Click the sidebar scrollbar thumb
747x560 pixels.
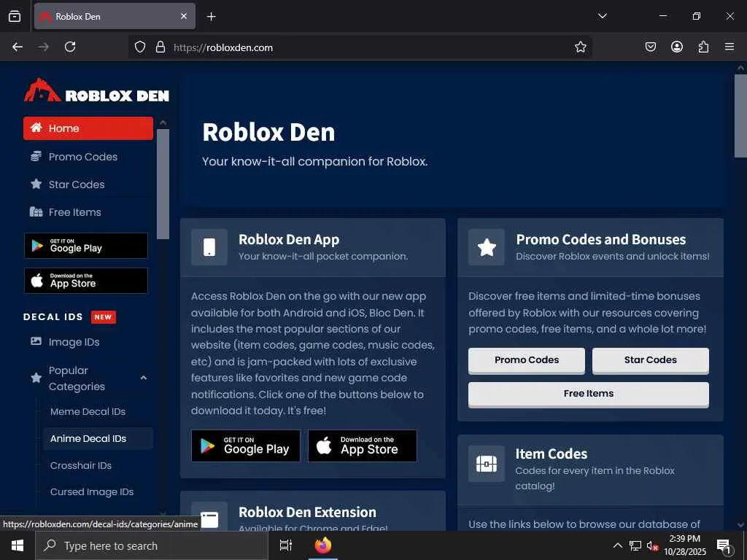163,184
